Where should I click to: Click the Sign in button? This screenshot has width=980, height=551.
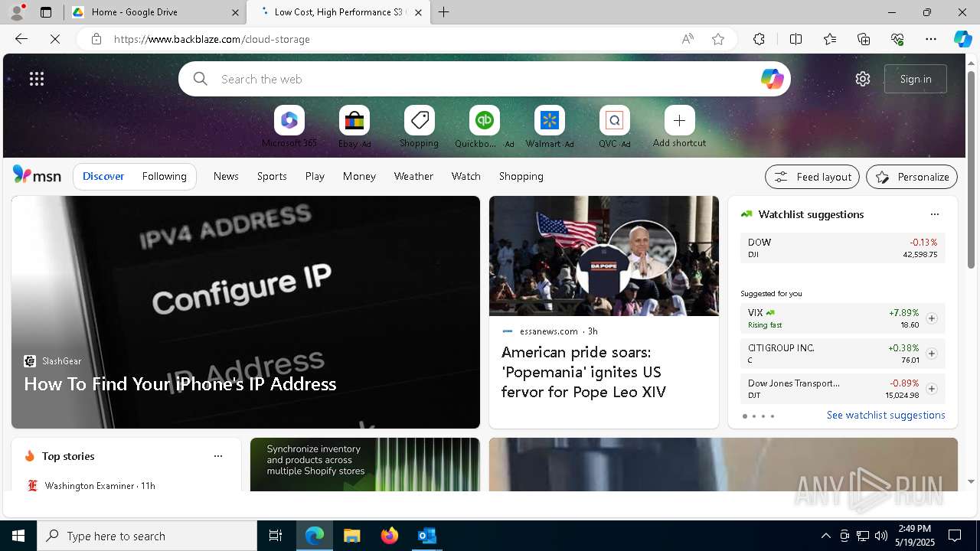[x=916, y=79]
